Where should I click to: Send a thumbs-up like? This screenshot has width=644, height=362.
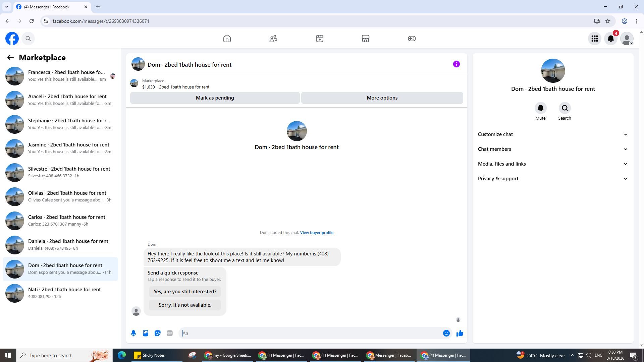[x=460, y=333]
